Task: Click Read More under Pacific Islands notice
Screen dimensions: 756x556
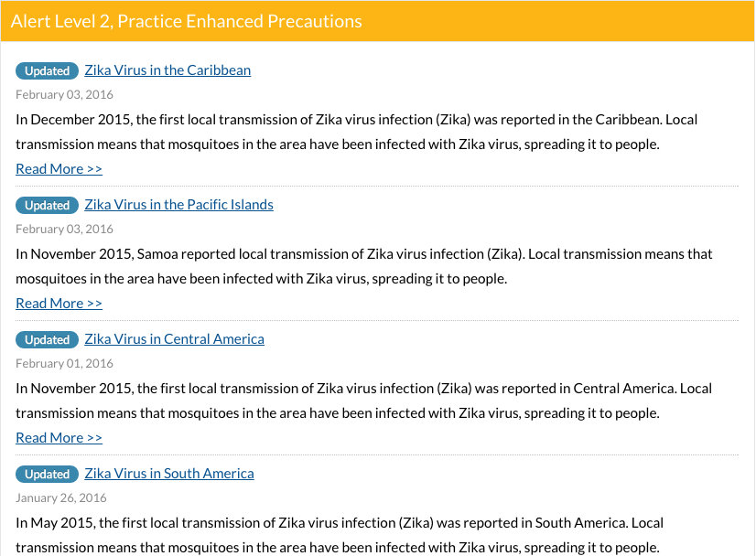Action: (x=59, y=304)
